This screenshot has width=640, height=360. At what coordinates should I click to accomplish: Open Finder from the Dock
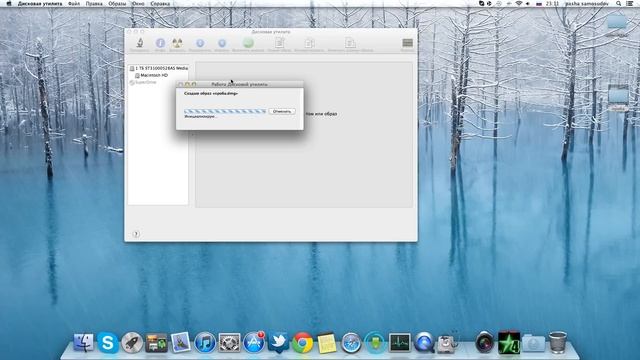coord(84,342)
